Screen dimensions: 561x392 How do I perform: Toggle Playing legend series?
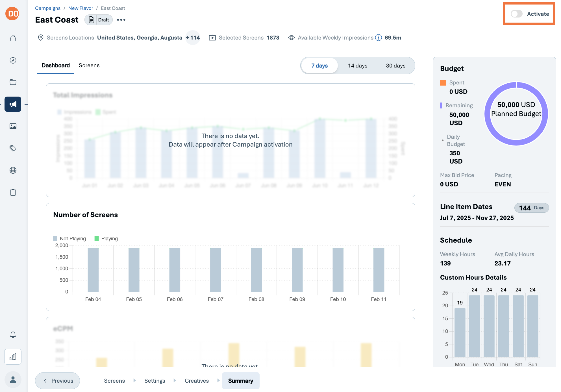point(106,239)
